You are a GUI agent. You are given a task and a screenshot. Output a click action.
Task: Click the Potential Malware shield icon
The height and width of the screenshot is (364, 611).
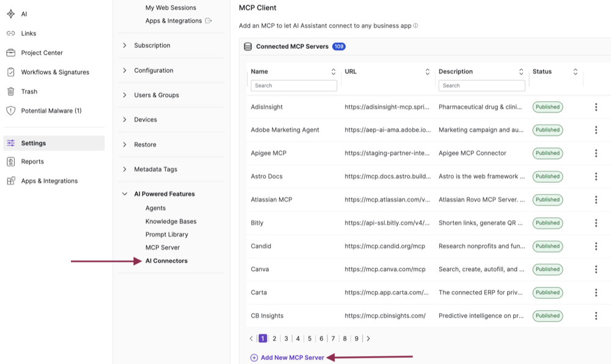point(11,111)
